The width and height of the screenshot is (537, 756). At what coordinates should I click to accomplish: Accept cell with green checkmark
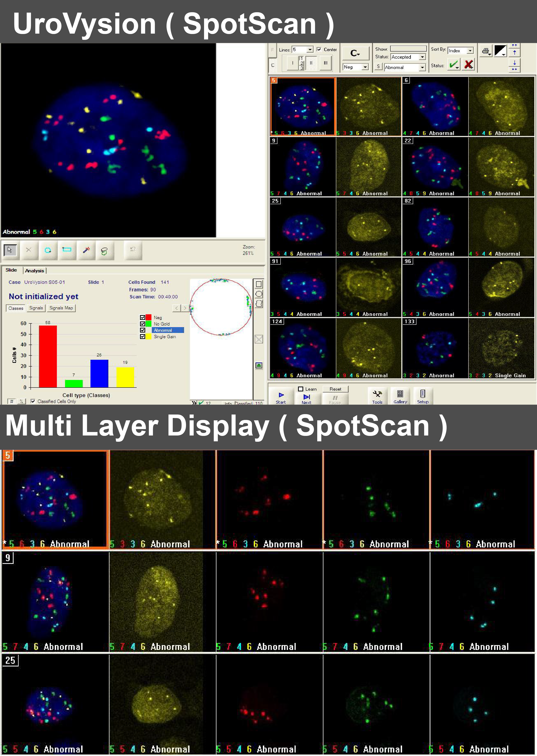(x=454, y=64)
